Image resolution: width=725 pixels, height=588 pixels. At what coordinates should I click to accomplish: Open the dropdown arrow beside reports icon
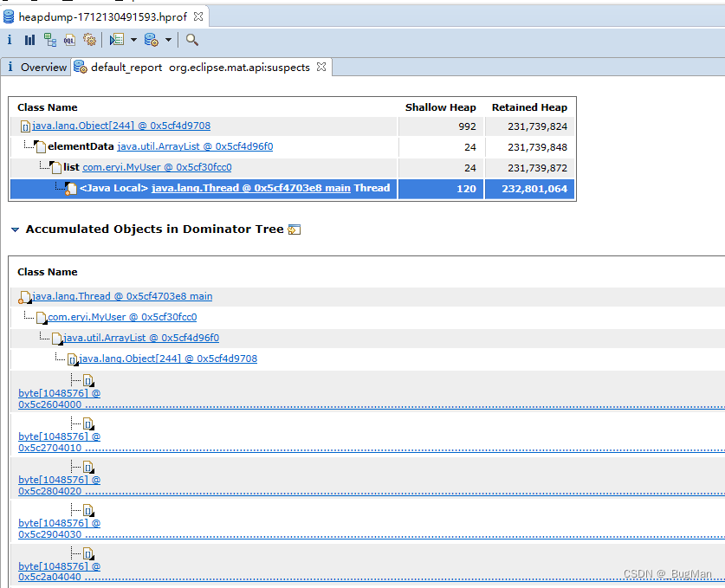[x=133, y=40]
